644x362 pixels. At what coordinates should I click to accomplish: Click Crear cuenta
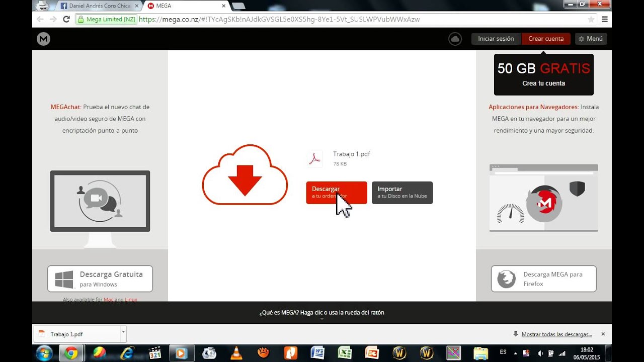pyautogui.click(x=546, y=39)
